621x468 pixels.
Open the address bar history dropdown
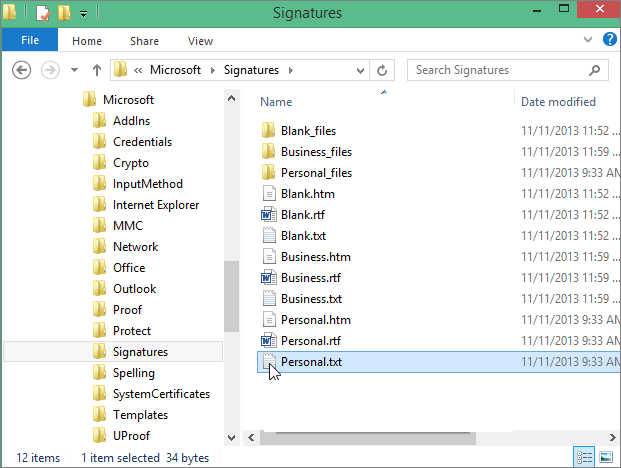(360, 70)
